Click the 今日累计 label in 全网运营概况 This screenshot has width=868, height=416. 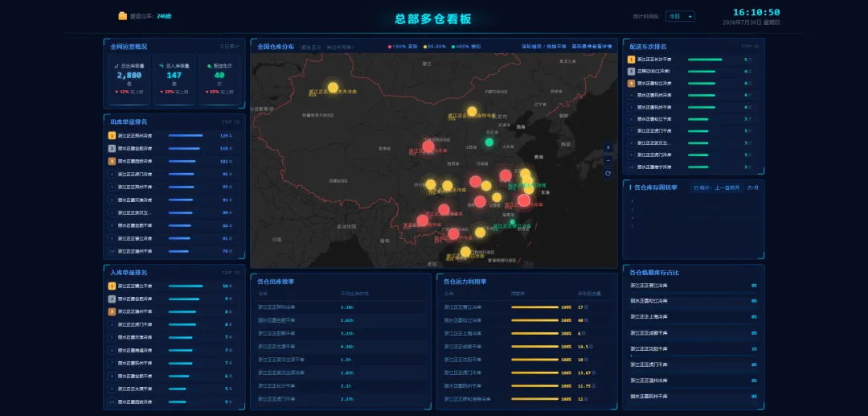[230, 47]
